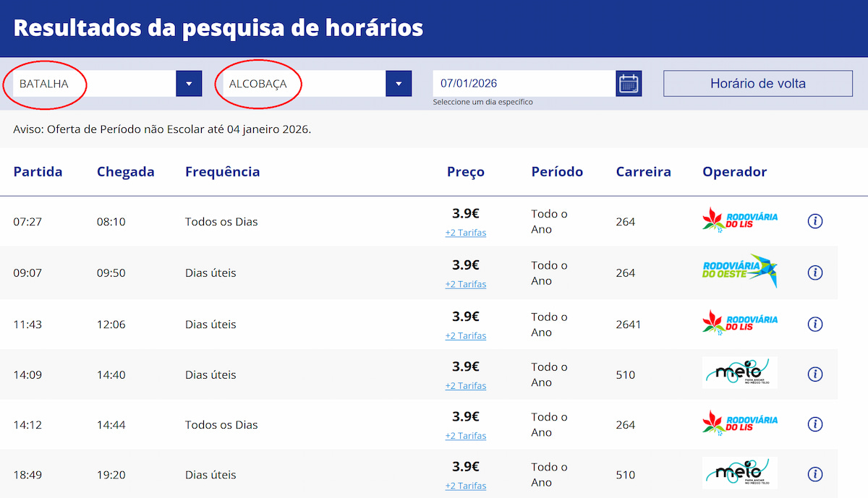This screenshot has width=868, height=498.
Task: View info for the 14:12 departure
Action: click(x=814, y=424)
